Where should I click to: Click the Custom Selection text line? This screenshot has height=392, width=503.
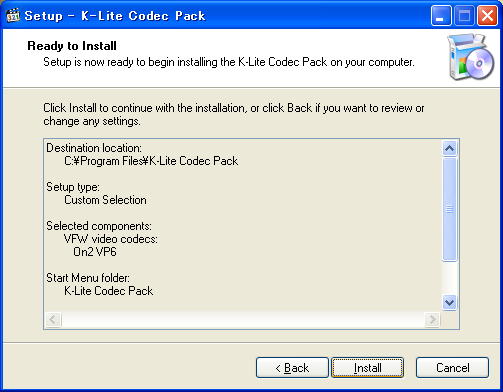[x=105, y=200]
